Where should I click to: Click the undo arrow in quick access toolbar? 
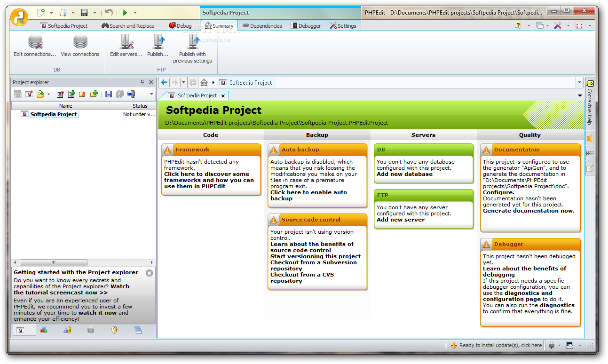click(x=109, y=13)
